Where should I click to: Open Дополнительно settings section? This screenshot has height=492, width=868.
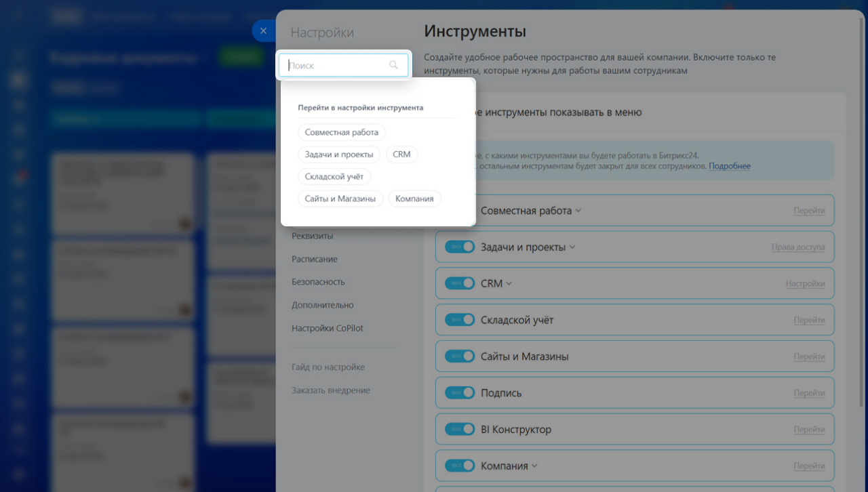pyautogui.click(x=323, y=305)
